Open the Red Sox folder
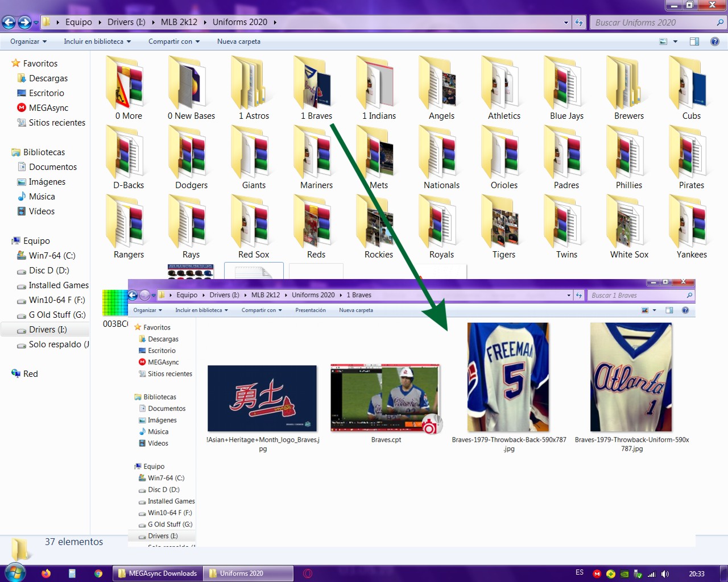 point(254,226)
